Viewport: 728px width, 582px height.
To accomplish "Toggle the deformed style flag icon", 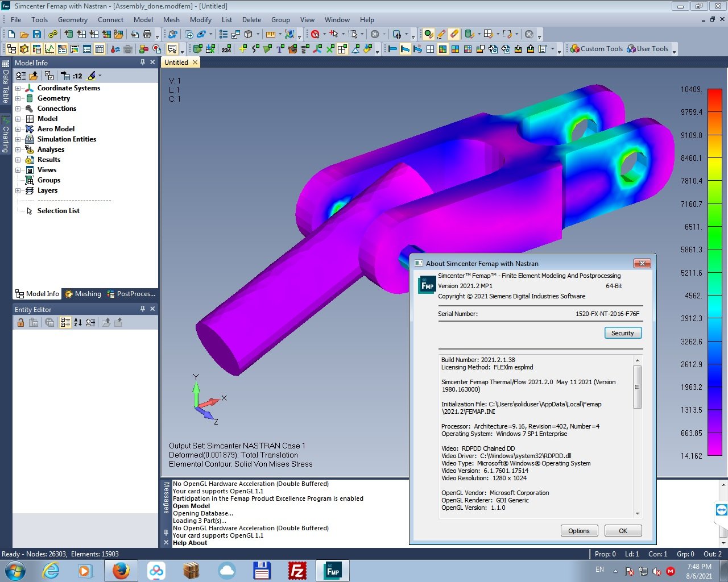I will pyautogui.click(x=406, y=49).
